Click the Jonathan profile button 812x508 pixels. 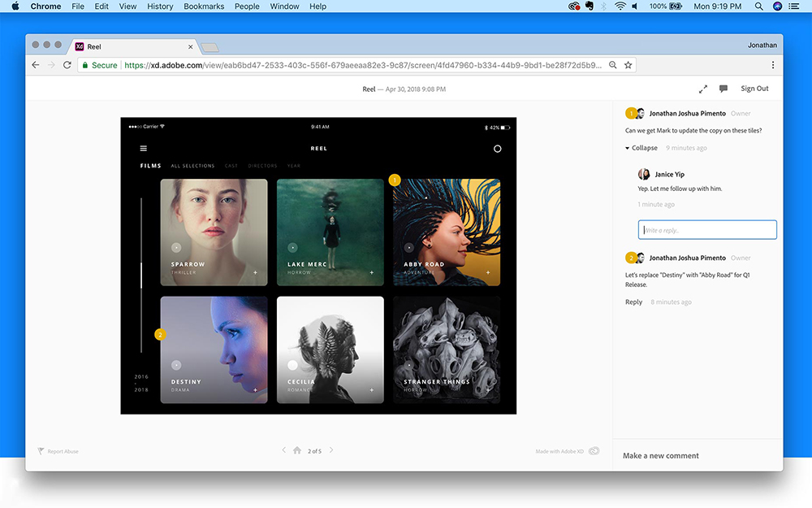pyautogui.click(x=762, y=45)
